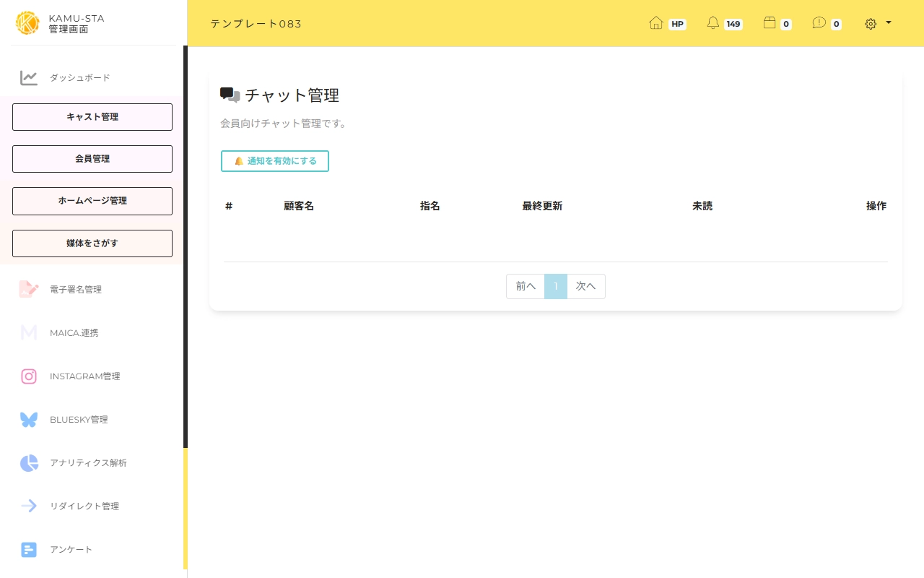Click the テンプレート083 title text
Image resolution: width=924 pixels, height=578 pixels.
point(256,24)
